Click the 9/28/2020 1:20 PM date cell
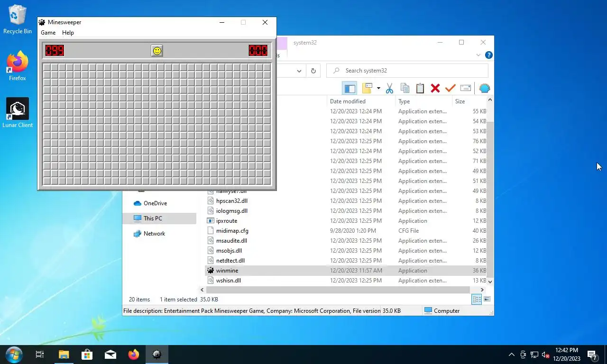Image resolution: width=607 pixels, height=364 pixels. [x=353, y=231]
